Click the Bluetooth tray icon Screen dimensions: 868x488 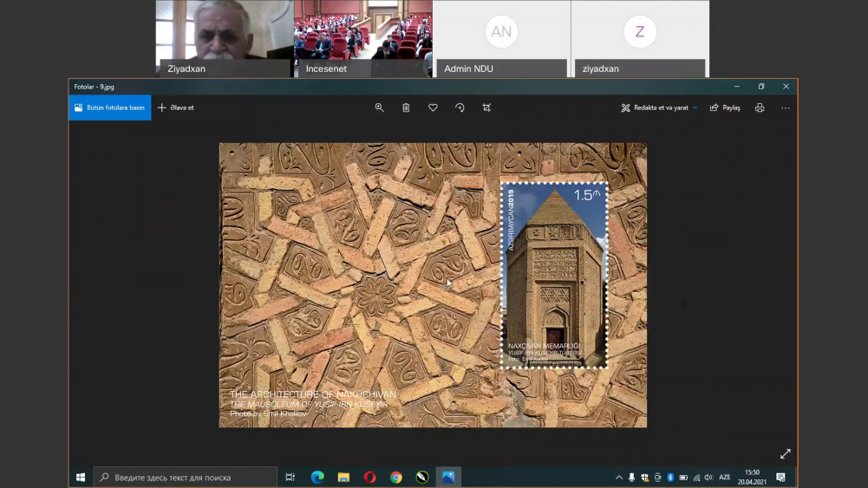coord(670,478)
